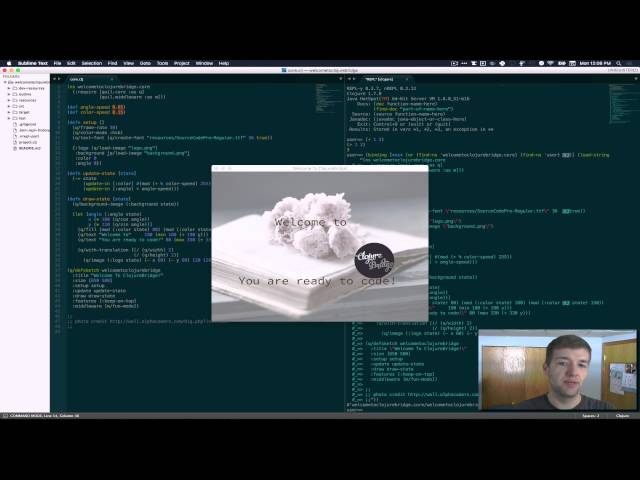Click the ns welcometoclojurebridge.core code line
The height and width of the screenshot is (480, 640).
(x=109, y=87)
